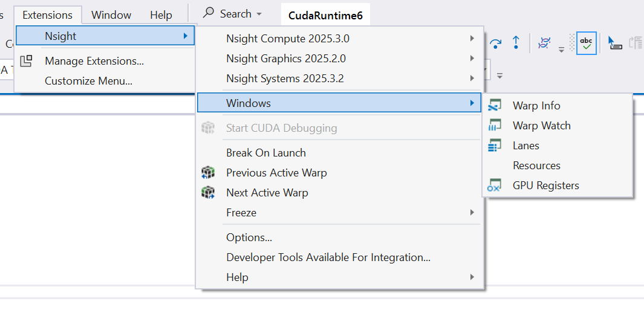Open Nsight Graphics 2025.2.0 submenu
The image size is (644, 310).
click(x=339, y=58)
